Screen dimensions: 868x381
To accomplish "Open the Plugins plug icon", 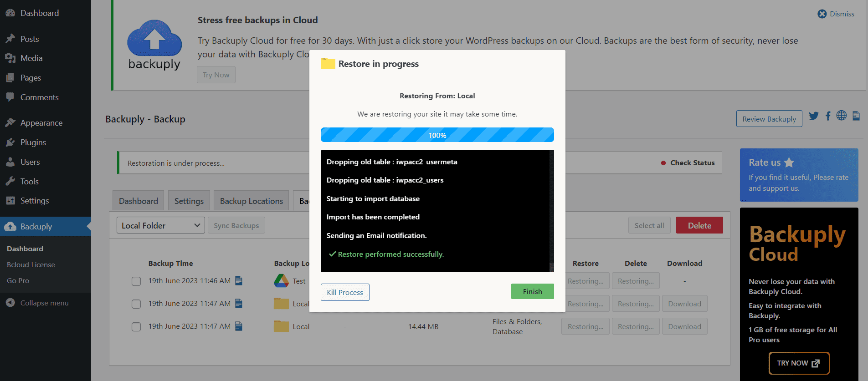I will pyautogui.click(x=10, y=142).
